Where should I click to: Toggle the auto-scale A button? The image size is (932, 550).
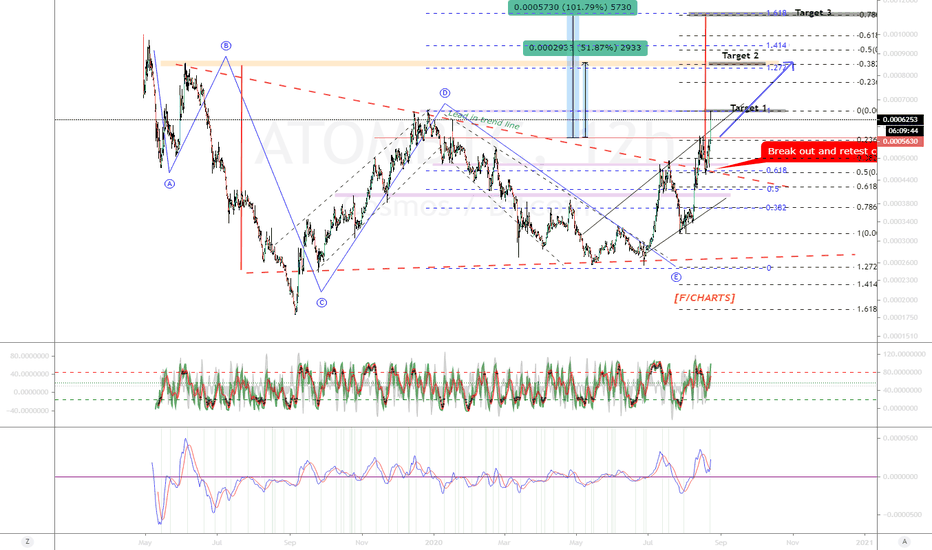(x=904, y=542)
